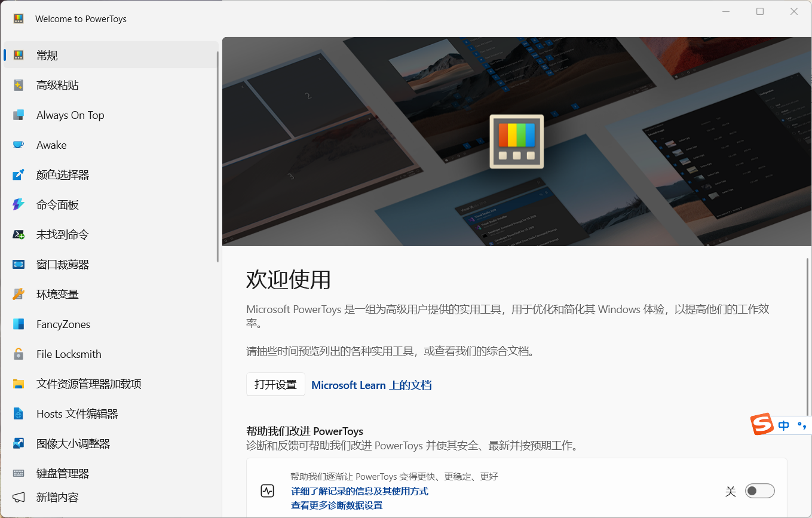Click 查看更多诊断数据设置 link
The height and width of the screenshot is (518, 812).
click(336, 505)
